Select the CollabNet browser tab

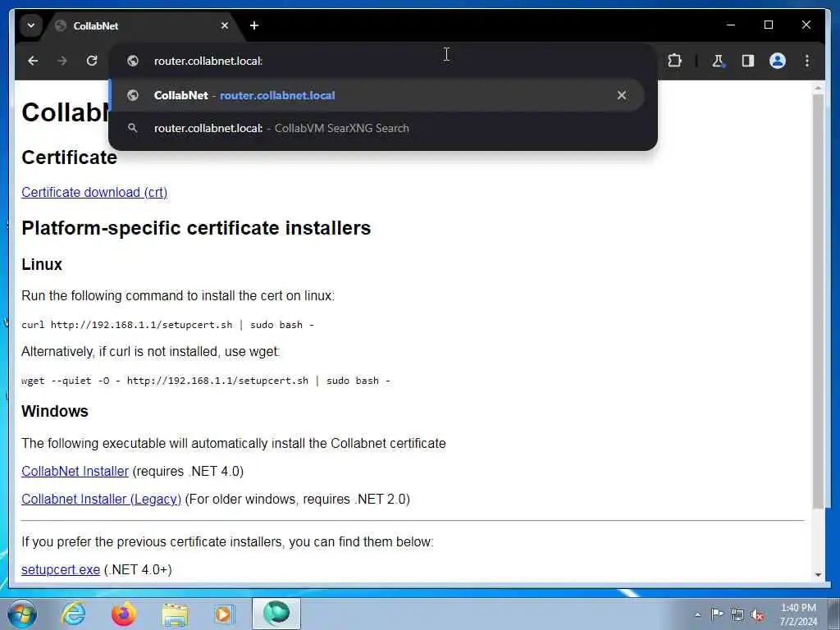tap(142, 25)
